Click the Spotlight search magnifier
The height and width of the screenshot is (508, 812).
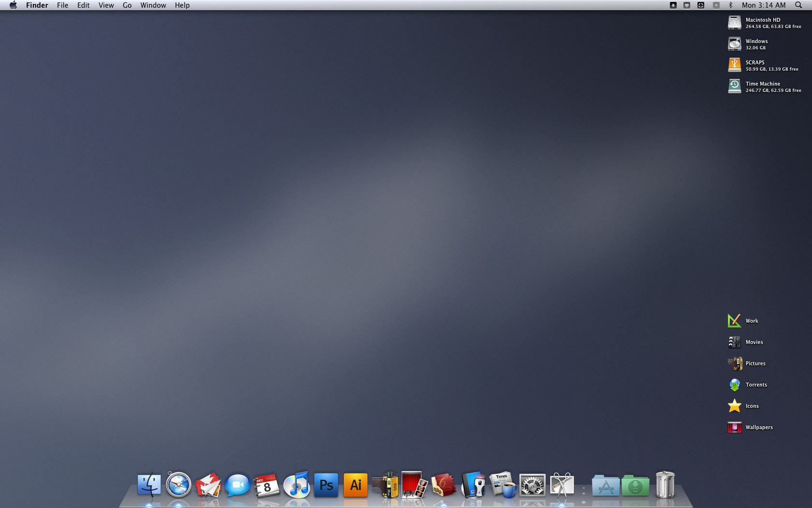point(798,5)
